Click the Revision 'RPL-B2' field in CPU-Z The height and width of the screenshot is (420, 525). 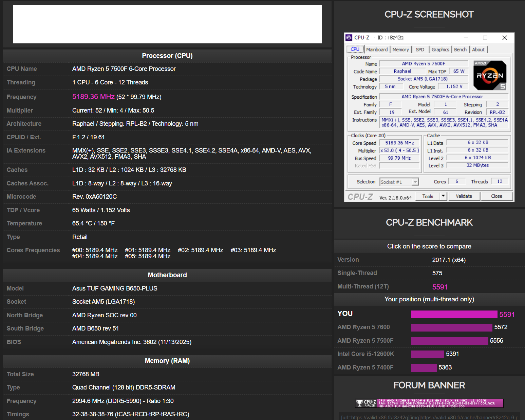497,112
